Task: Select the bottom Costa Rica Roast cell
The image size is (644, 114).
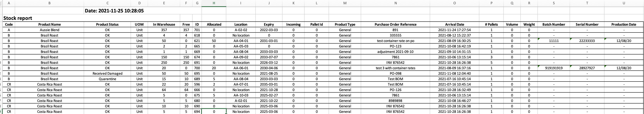Action: [49, 111]
